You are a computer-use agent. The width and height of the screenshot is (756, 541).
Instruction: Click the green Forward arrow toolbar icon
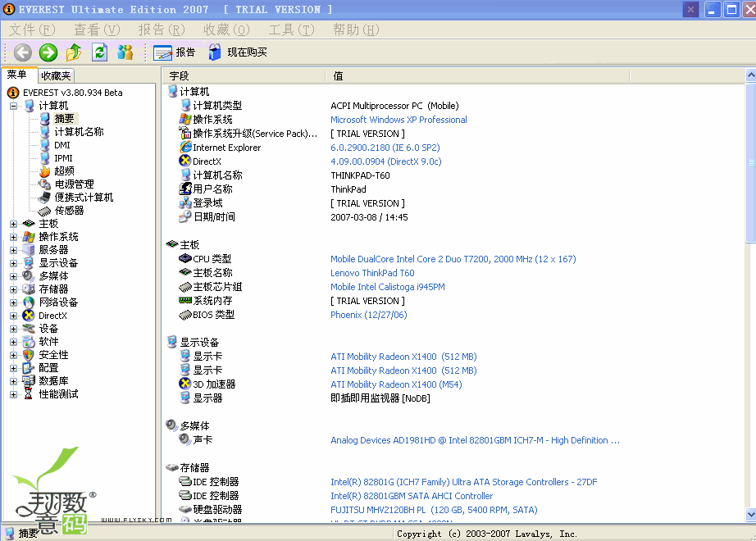48,52
